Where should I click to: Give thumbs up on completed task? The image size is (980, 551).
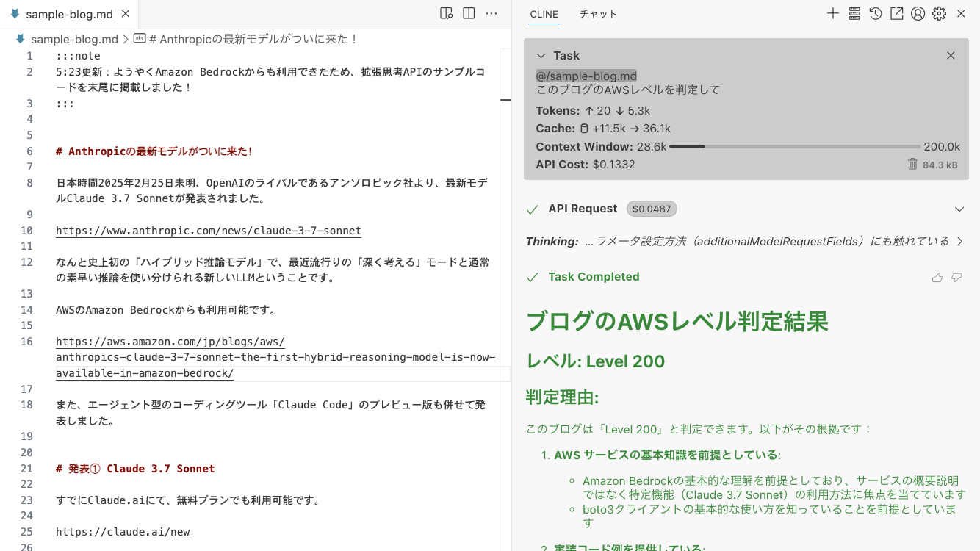click(937, 277)
